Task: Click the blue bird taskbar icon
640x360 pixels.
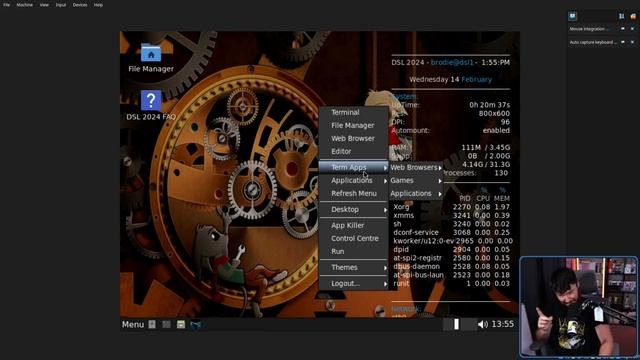Action: [196, 324]
